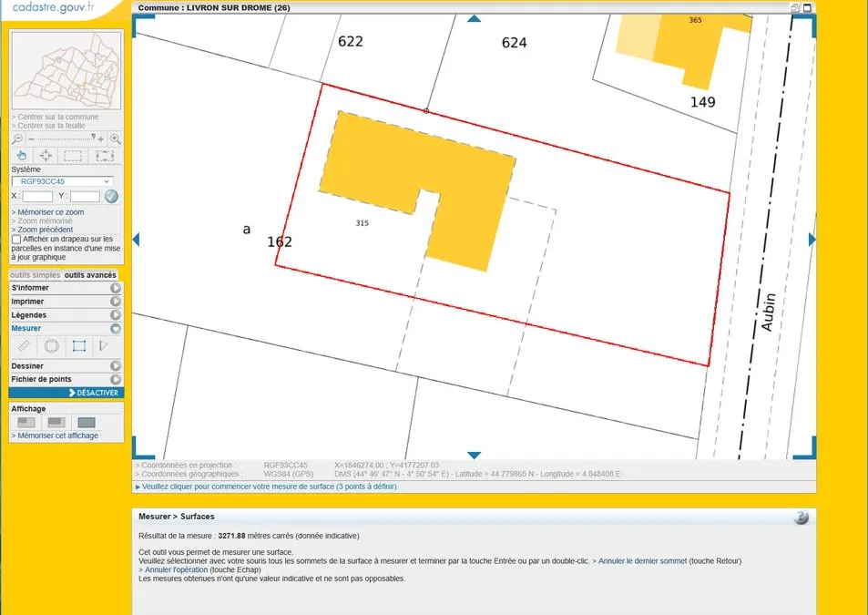
Task: Choose the first Affichage layout icon
Action: tap(26, 423)
